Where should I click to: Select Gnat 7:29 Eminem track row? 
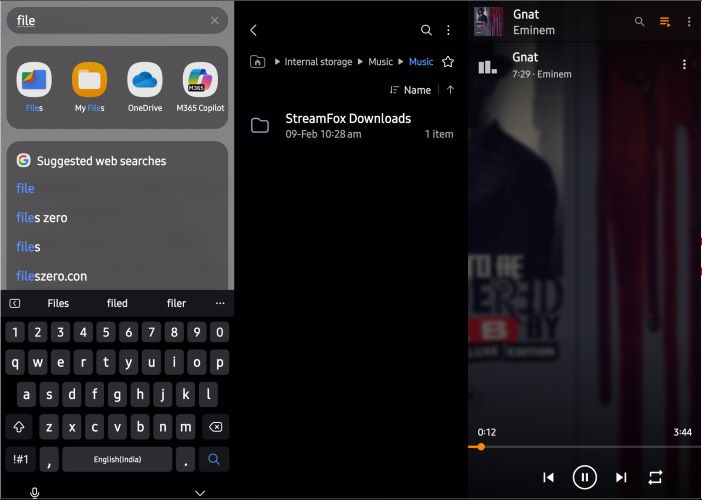point(584,65)
